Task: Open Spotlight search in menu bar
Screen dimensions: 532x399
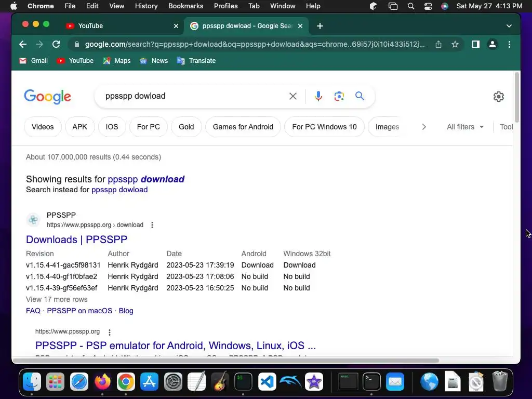Action: [410, 6]
